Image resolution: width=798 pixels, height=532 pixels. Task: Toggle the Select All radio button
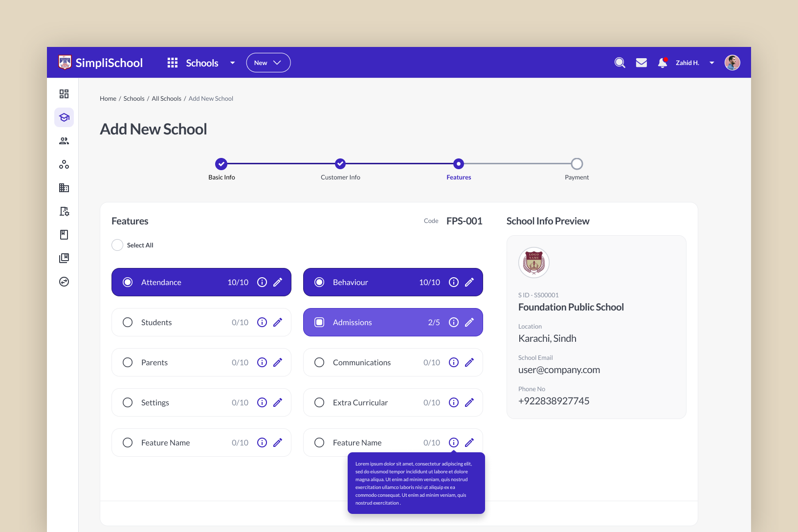[x=117, y=245]
